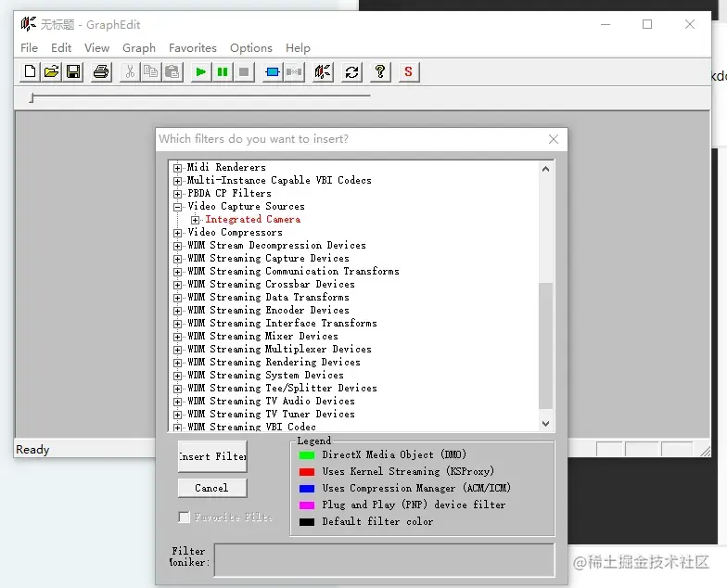Open the View menu

(x=96, y=48)
